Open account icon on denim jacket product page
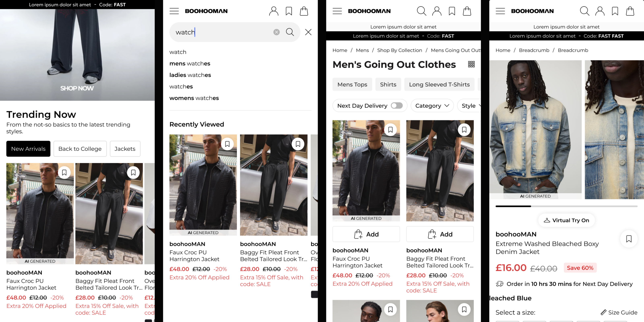644x322 pixels. [x=600, y=11]
